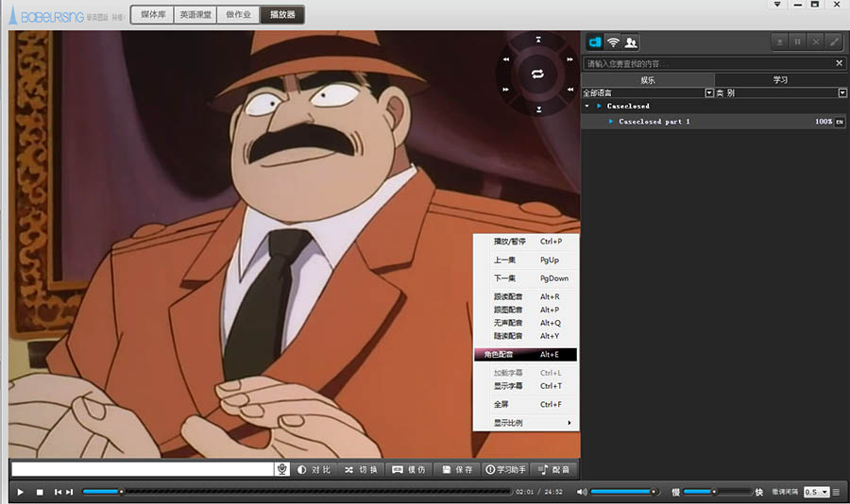
Task: Click the X delete toolbar button in side panel
Action: (x=816, y=42)
